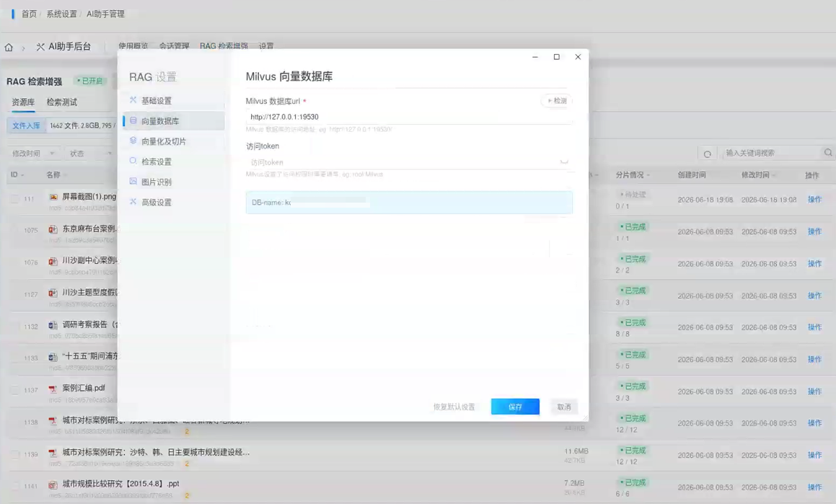The image size is (836, 504).
Task: Click file icon of 调研考察报告
Action: tap(53, 325)
